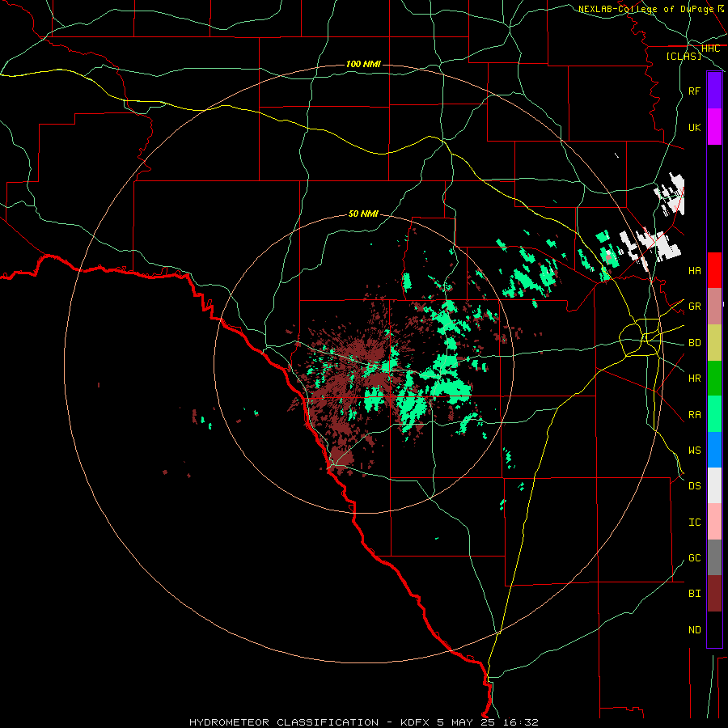This screenshot has height=728, width=728.
Task: Click the GR legend label
Action: tap(694, 307)
